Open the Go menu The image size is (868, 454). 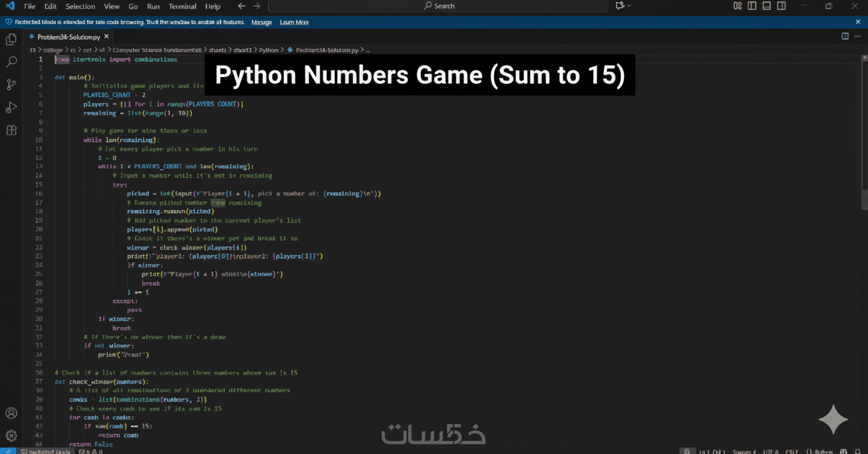coord(134,6)
